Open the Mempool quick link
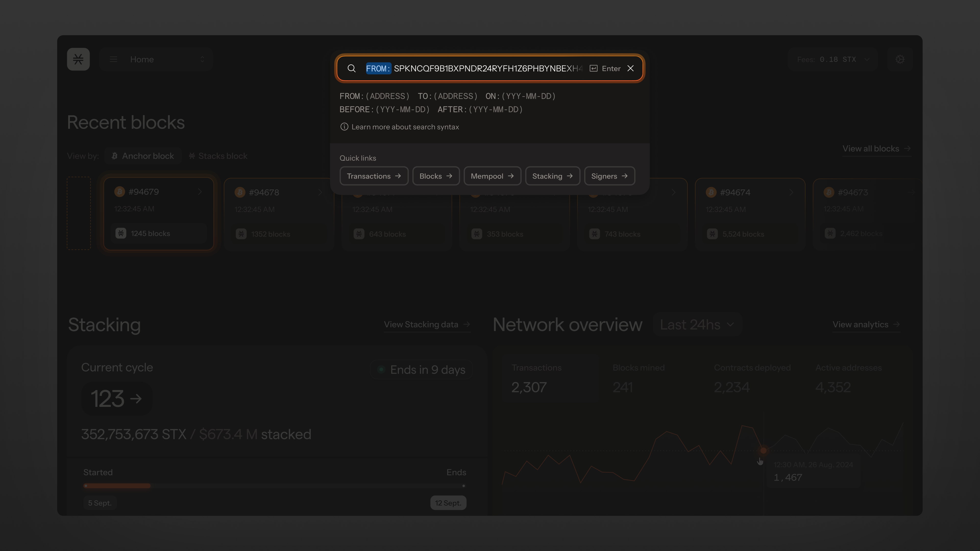 point(492,176)
